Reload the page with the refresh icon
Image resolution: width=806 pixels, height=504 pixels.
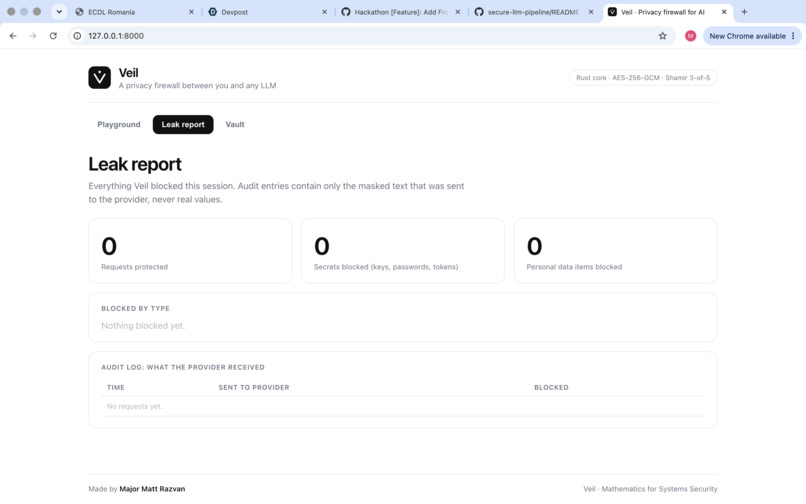pos(53,36)
